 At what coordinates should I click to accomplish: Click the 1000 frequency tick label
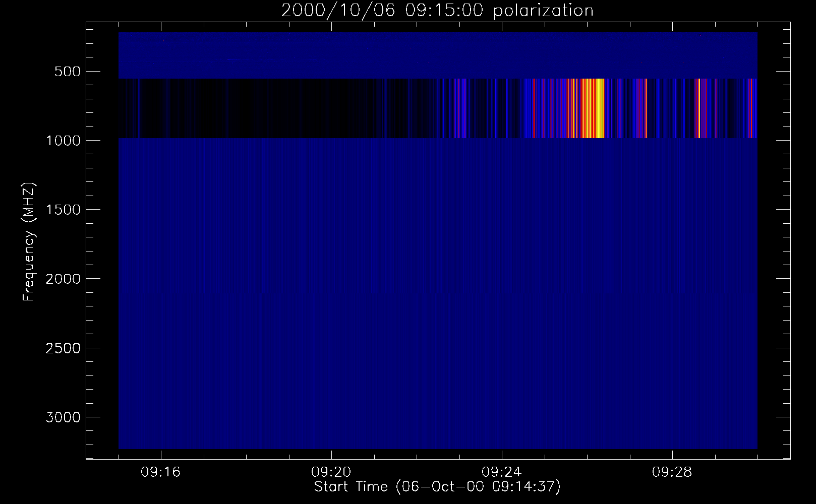coord(63,141)
